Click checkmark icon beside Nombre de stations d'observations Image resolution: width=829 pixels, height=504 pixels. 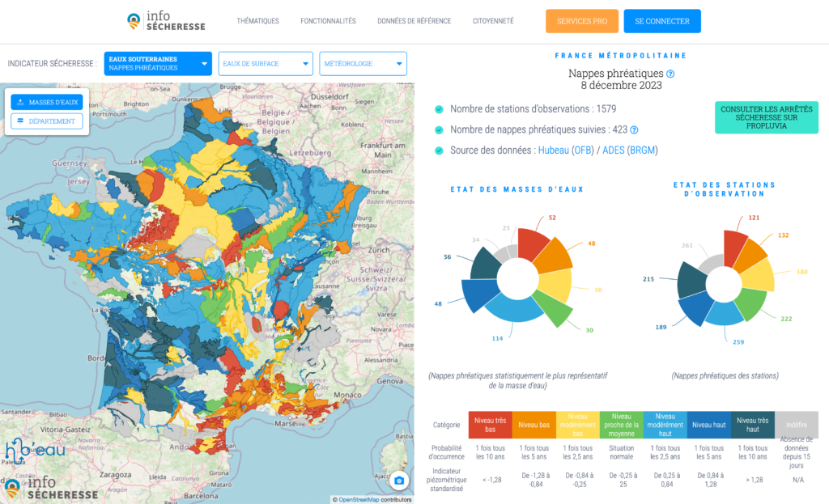coord(439,109)
